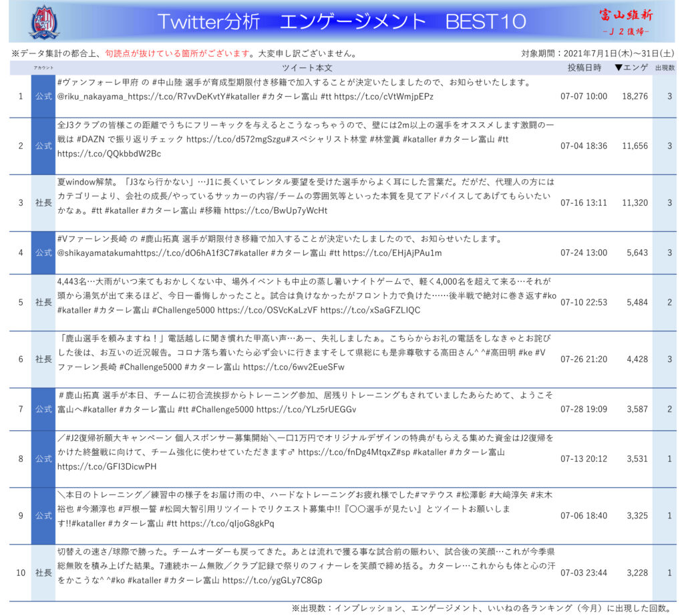Click the 公式 account cell in rank 1 row
Screen dimensions: 684x616
43,96
